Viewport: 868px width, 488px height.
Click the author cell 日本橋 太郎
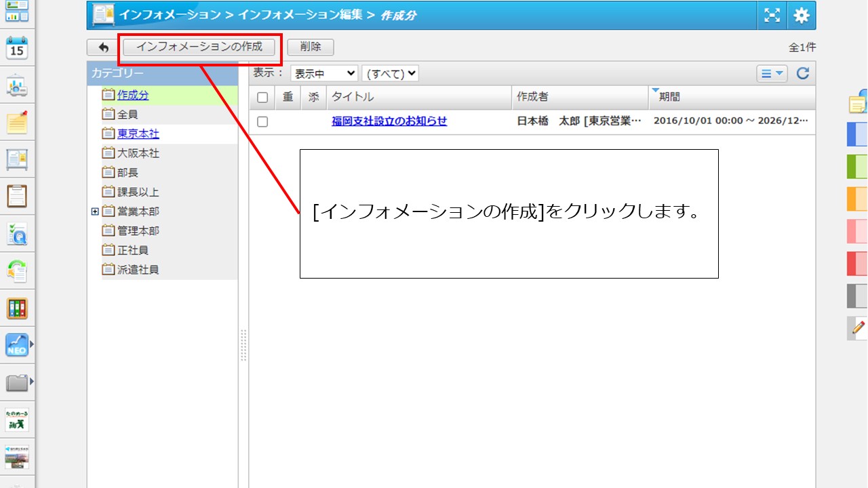[579, 122]
